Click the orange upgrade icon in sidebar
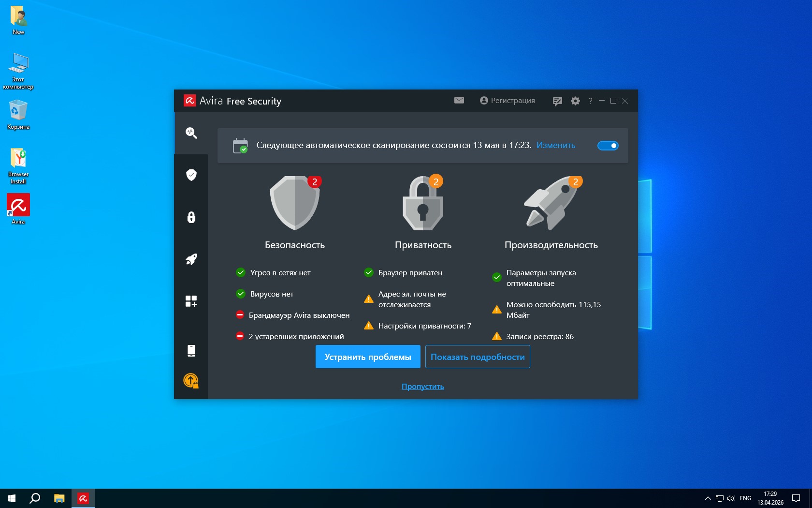This screenshot has height=508, width=812. click(191, 381)
